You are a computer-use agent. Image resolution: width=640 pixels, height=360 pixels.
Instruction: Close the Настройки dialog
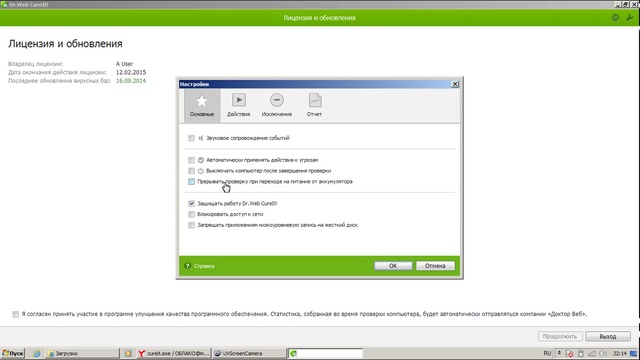[x=455, y=84]
